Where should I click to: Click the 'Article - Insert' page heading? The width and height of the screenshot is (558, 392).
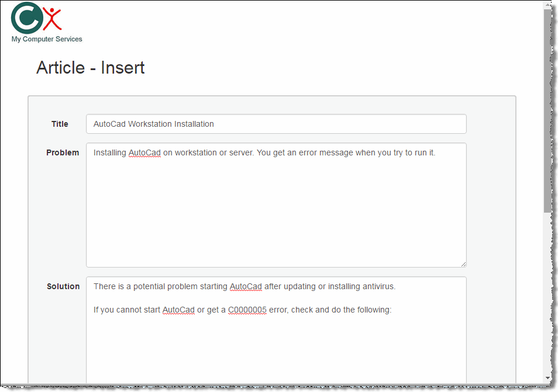90,67
